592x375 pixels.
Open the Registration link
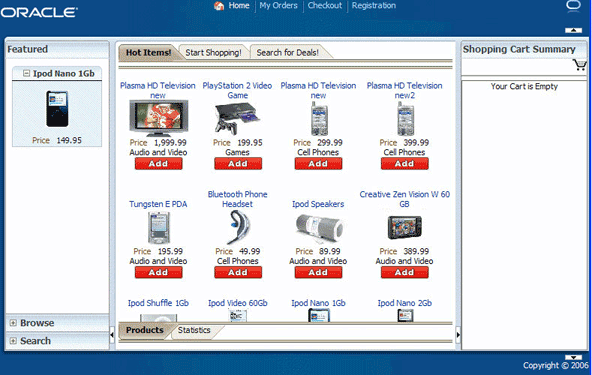pos(374,6)
